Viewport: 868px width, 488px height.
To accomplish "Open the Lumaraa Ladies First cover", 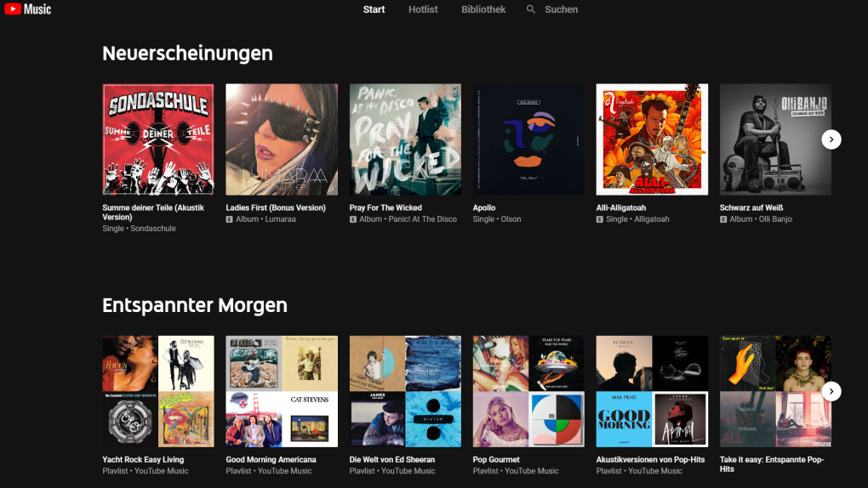I will (x=281, y=139).
